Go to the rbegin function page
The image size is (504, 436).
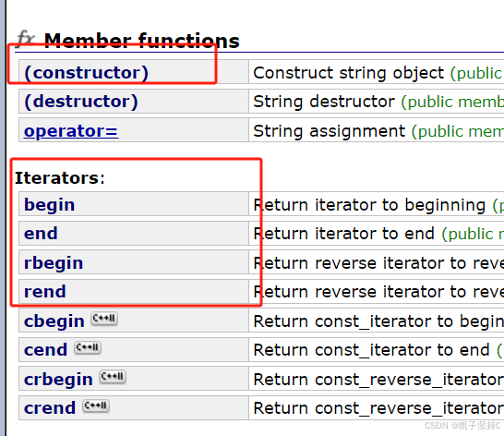pos(54,263)
